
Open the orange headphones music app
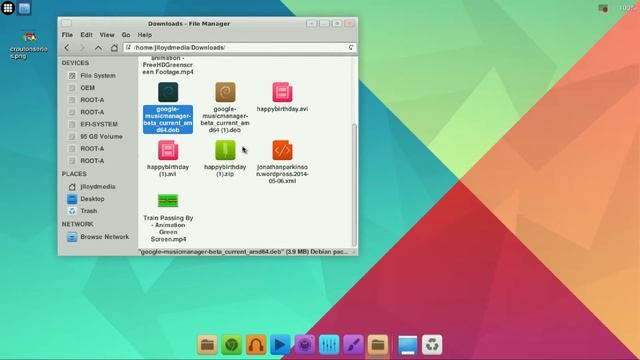point(256,345)
